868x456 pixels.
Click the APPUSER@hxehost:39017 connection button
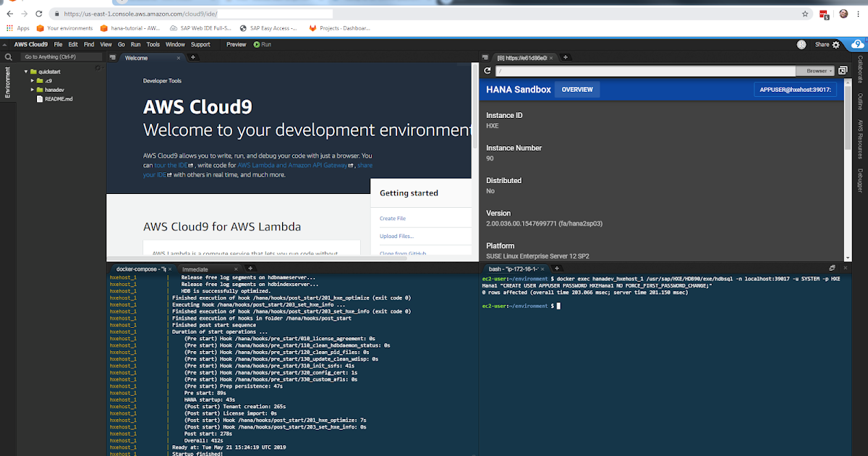click(x=795, y=88)
